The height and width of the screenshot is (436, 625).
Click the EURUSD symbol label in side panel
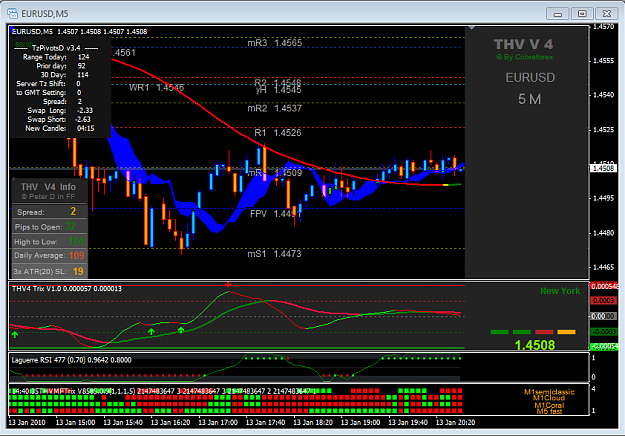[530, 77]
